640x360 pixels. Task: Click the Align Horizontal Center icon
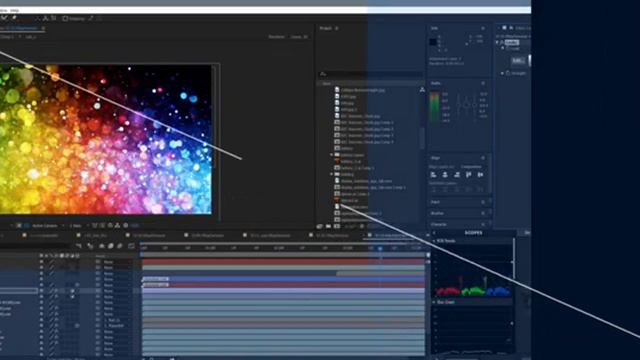[x=445, y=175]
